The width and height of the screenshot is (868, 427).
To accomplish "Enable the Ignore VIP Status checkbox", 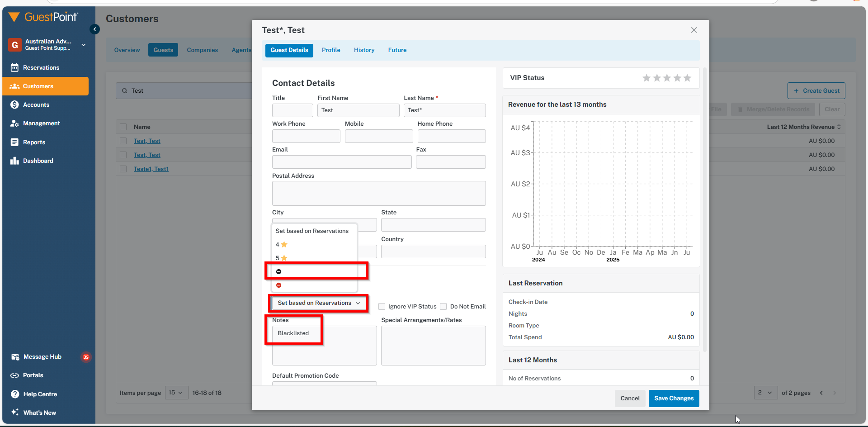I will (x=382, y=307).
